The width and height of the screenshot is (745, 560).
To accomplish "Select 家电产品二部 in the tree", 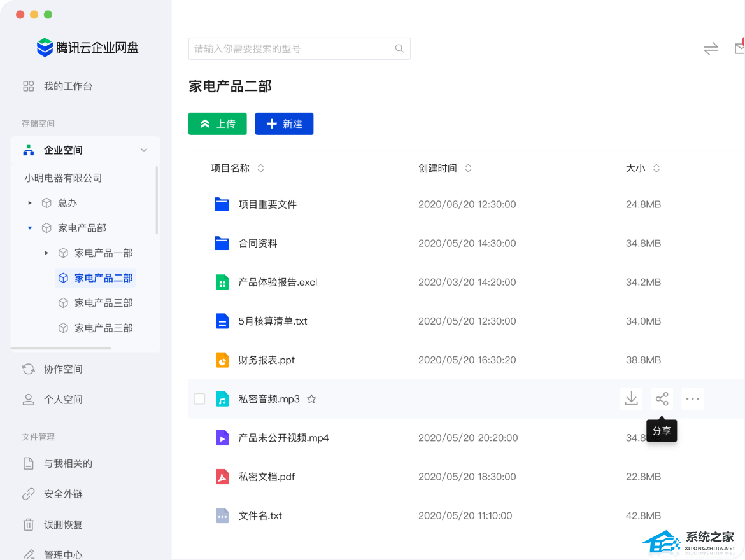I will coord(96,278).
